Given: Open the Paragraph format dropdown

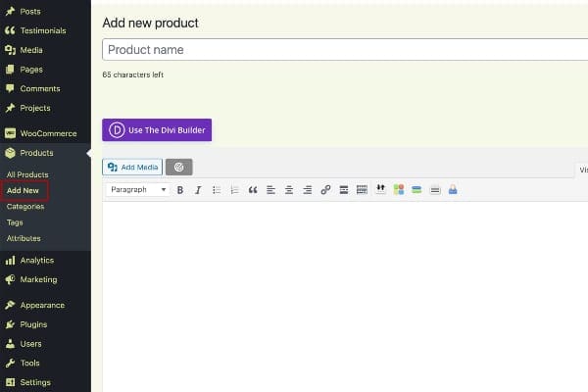Looking at the screenshot, I should coord(137,190).
